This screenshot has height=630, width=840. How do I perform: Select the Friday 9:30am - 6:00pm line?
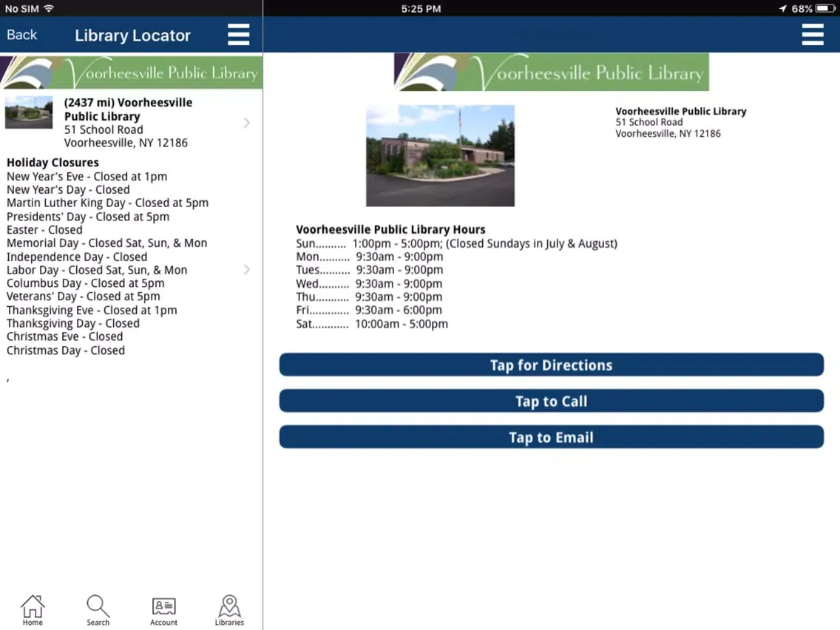369,310
